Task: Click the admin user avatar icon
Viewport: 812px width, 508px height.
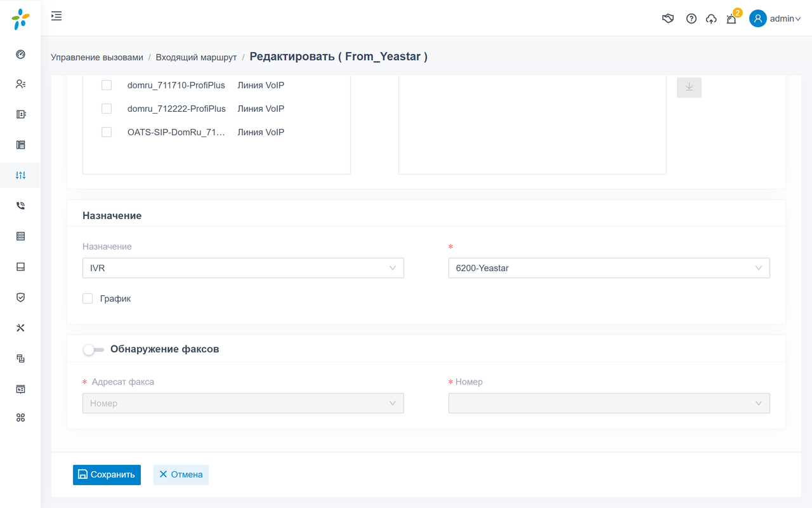Action: (758, 18)
